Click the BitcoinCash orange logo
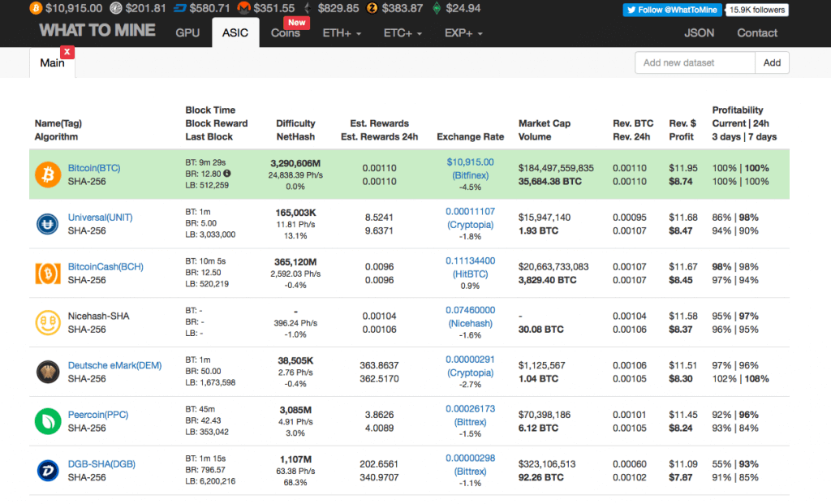The height and width of the screenshot is (504, 831). [x=48, y=274]
